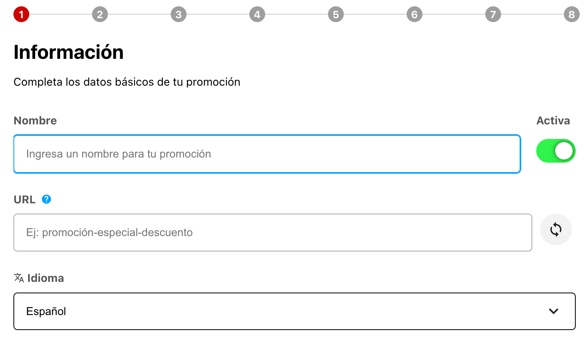This screenshot has height=364, width=588.
Task: Open step 4 of the promotion setup
Action: (x=257, y=14)
